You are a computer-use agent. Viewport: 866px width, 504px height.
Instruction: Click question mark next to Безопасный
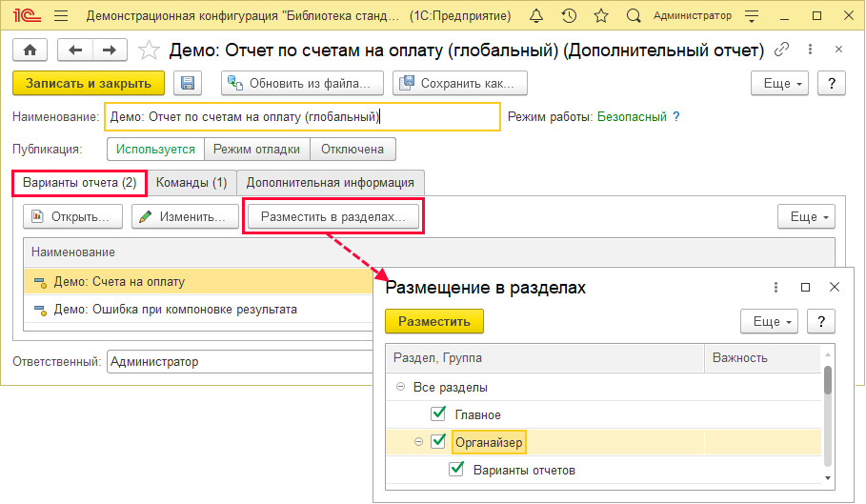coord(676,117)
